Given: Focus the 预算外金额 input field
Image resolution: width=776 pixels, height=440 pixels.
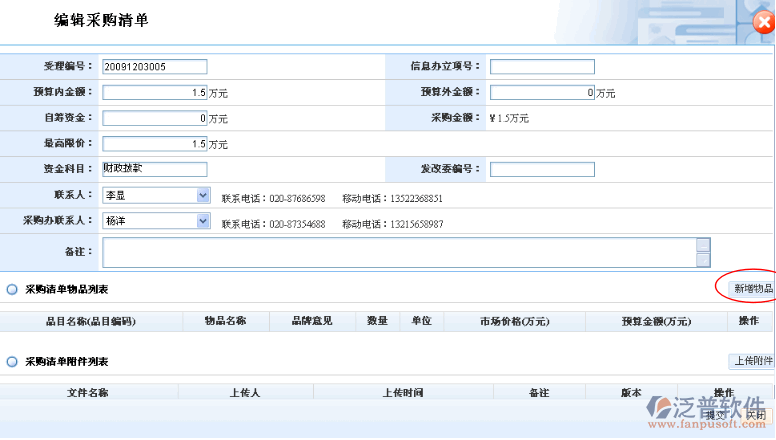Looking at the screenshot, I should click(x=542, y=93).
